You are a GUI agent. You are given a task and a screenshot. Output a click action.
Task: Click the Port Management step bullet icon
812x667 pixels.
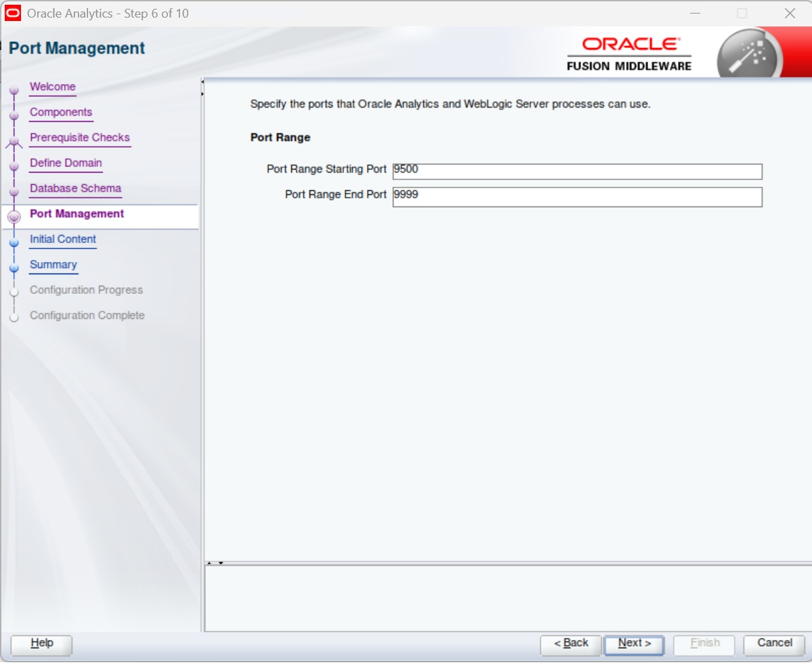click(x=14, y=217)
